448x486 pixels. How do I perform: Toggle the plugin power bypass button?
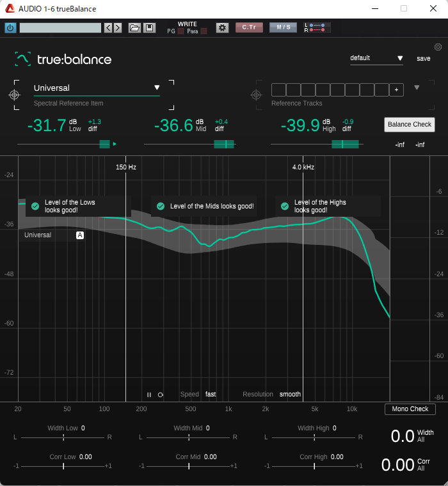tap(10, 28)
